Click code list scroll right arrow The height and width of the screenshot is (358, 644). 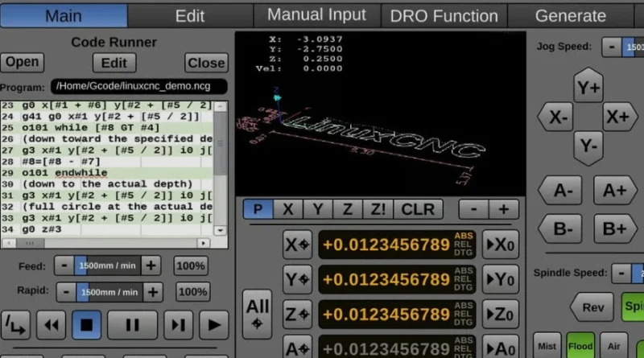tap(204, 243)
